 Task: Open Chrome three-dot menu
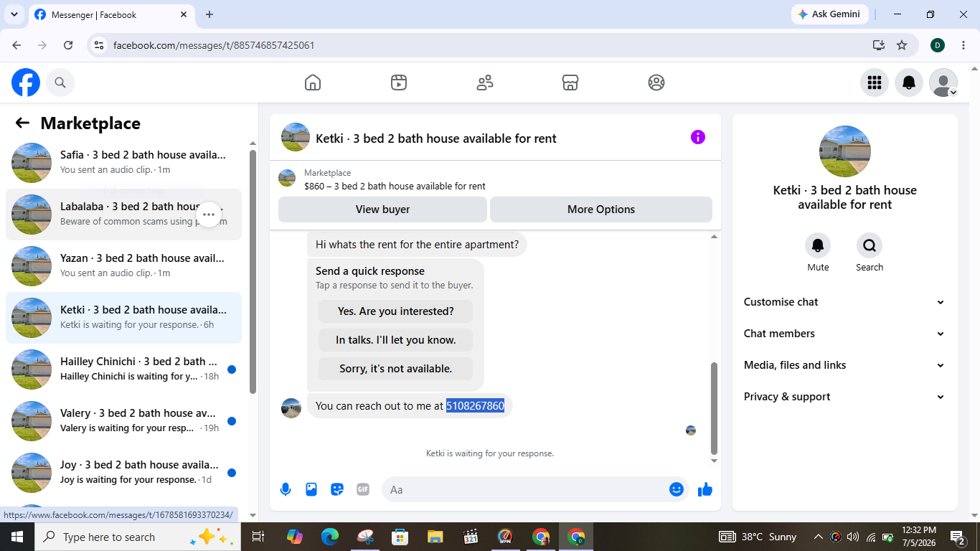click(963, 45)
